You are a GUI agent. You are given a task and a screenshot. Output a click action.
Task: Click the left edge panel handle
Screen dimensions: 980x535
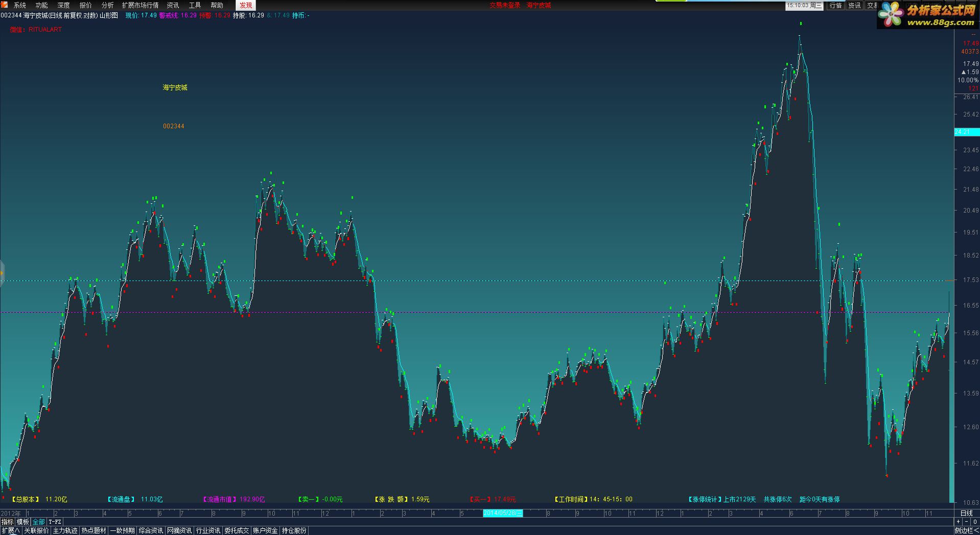pos(2,273)
